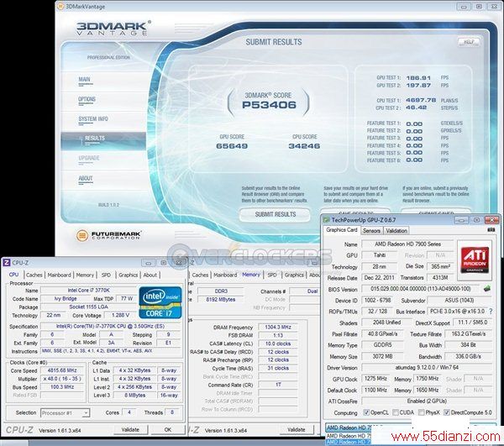Click the BIOS save chip icon in GPU-Z
504x446 pixels.
tap(487, 289)
